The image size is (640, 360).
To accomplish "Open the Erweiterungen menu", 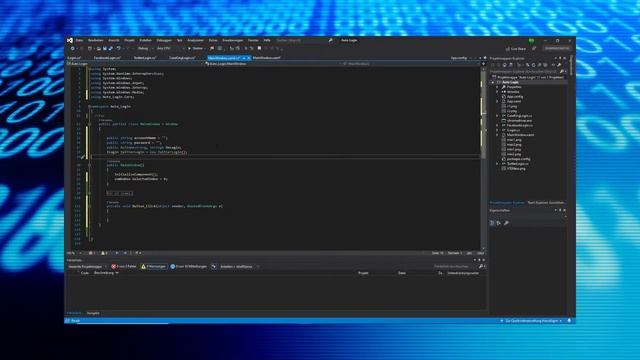I will (233, 40).
